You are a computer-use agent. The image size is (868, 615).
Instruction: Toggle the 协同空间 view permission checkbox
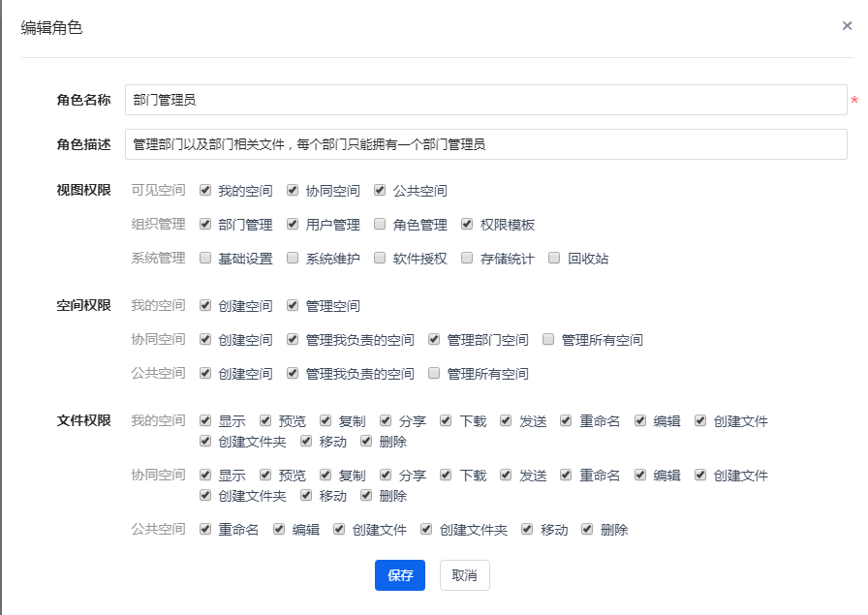(293, 191)
